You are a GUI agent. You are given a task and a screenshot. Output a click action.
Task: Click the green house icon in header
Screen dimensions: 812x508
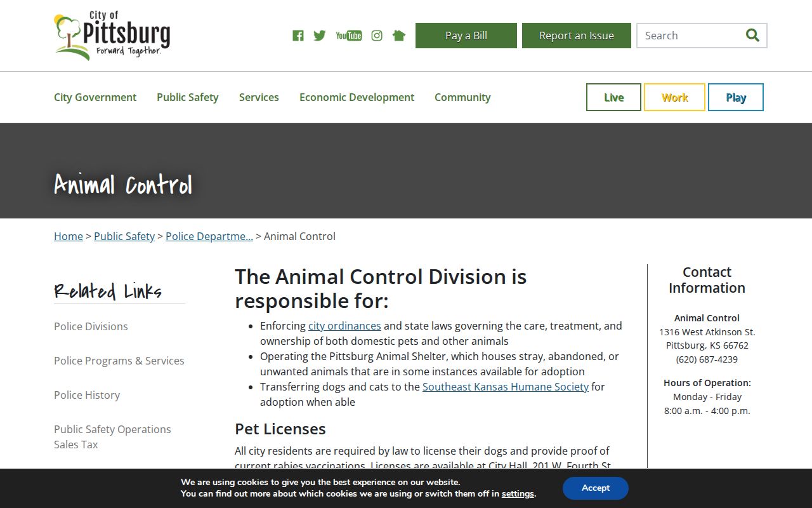click(x=399, y=36)
